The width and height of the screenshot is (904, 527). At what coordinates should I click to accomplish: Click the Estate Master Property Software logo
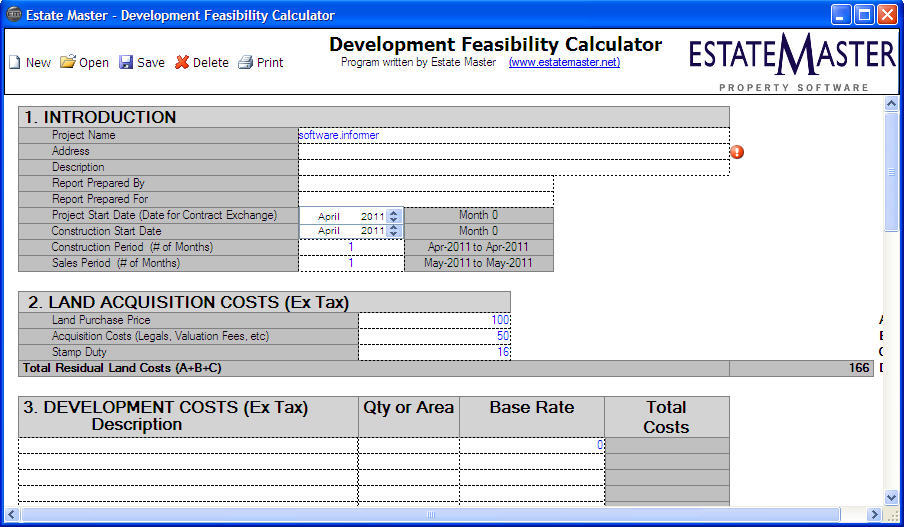coord(792,62)
